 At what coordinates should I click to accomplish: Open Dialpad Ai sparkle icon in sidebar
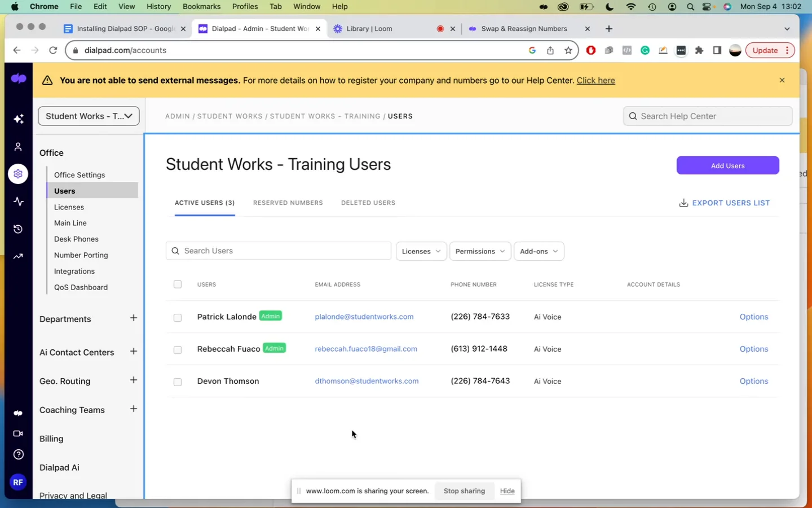point(19,119)
